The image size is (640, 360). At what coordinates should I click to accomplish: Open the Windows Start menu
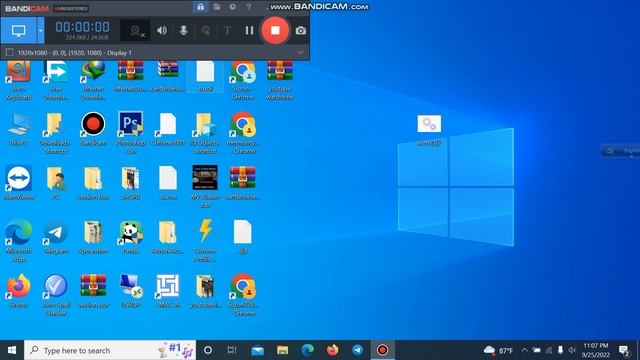[x=12, y=350]
